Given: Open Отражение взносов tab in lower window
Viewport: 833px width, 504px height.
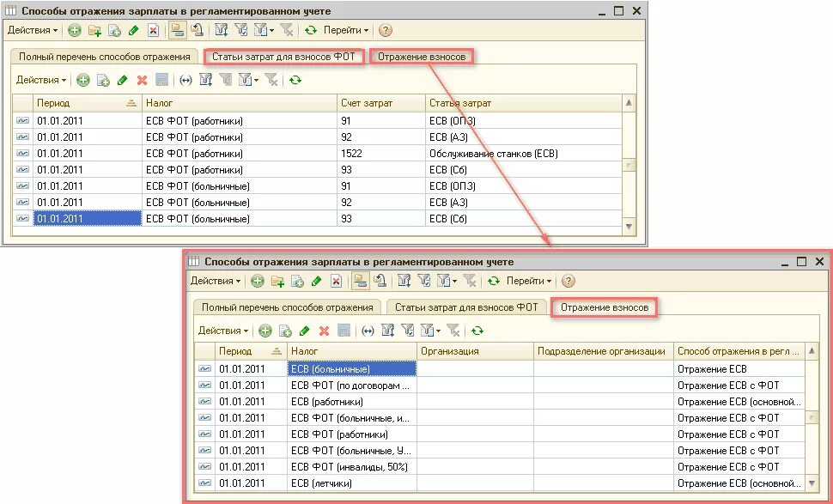Looking at the screenshot, I should point(605,307).
